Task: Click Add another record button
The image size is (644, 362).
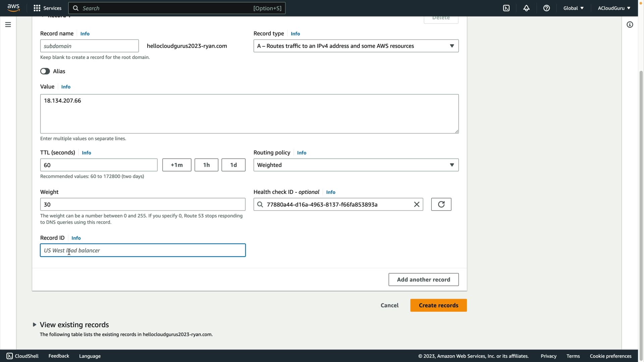Action: [x=423, y=279]
